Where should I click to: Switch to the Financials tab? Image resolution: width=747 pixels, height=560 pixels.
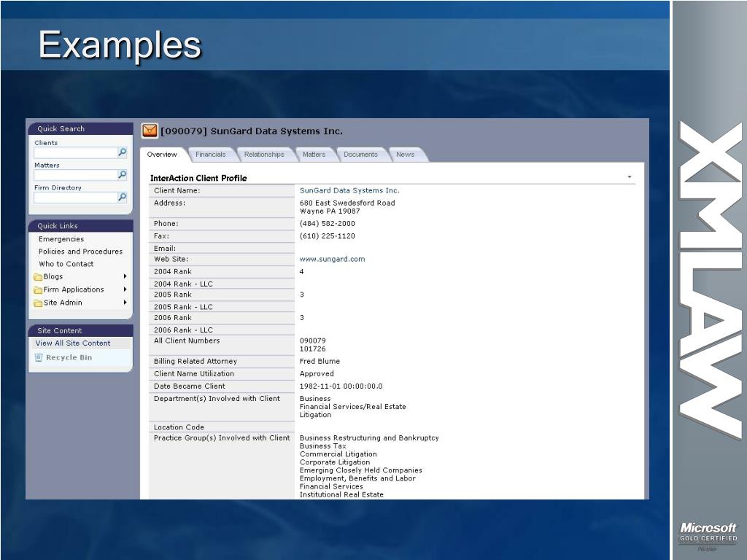click(x=211, y=155)
